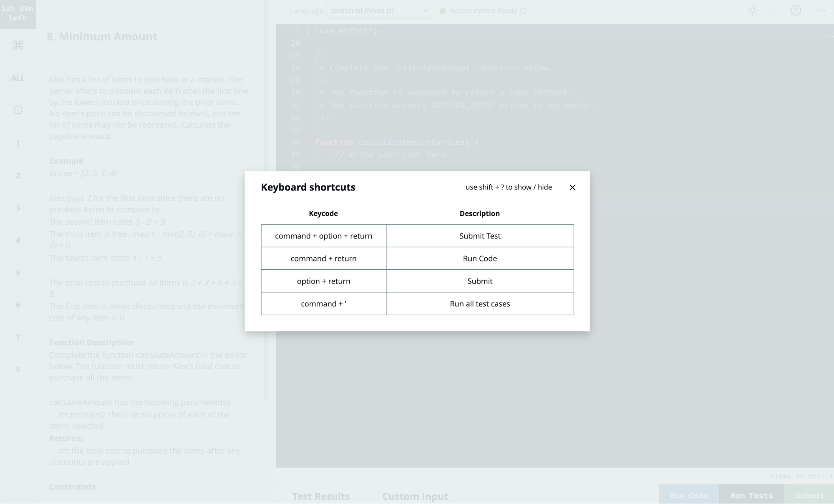Expand the folded code on line 1

[x=309, y=31]
